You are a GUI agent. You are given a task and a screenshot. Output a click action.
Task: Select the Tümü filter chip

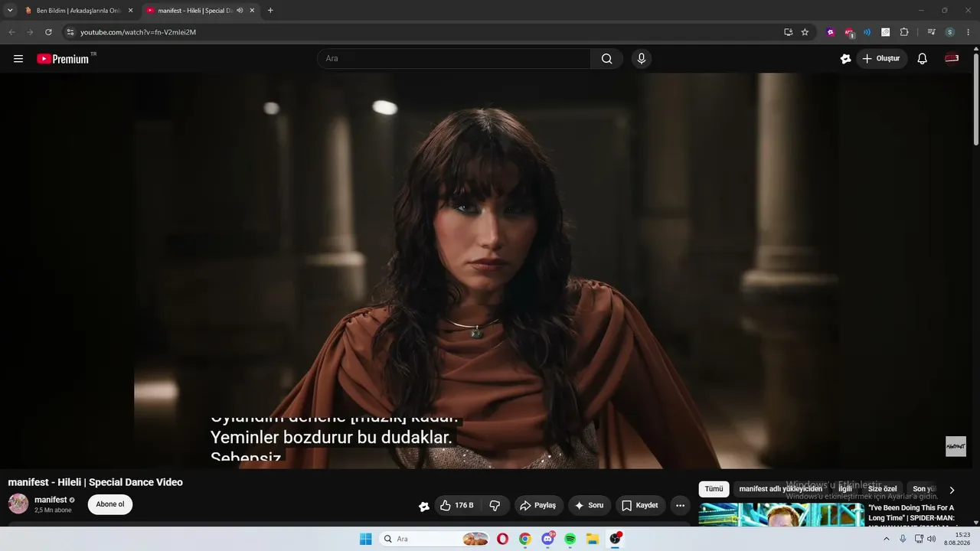tap(714, 489)
